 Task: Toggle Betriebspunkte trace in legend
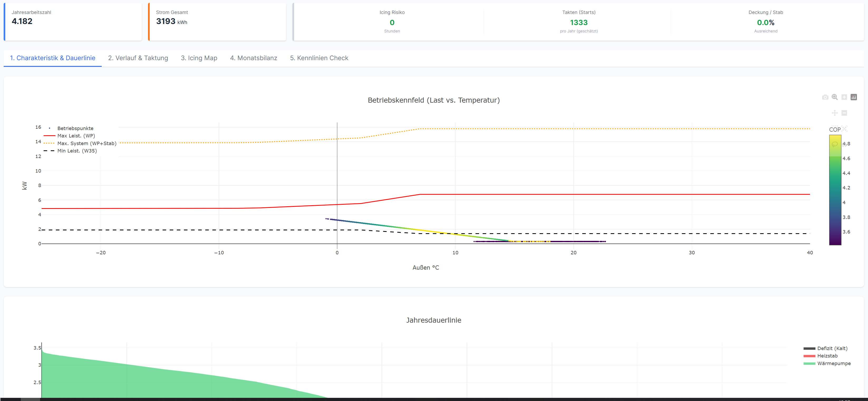click(x=75, y=128)
